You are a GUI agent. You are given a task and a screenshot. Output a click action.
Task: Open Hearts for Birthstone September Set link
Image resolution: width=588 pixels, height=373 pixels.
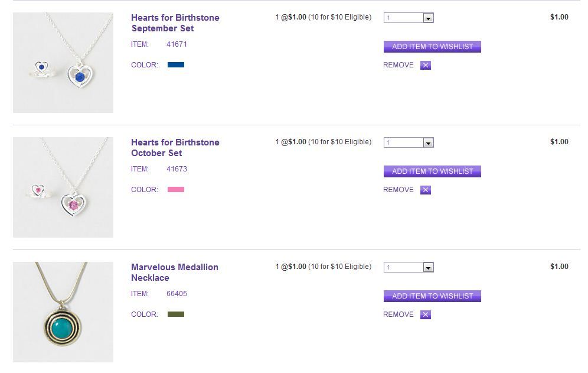coord(175,23)
